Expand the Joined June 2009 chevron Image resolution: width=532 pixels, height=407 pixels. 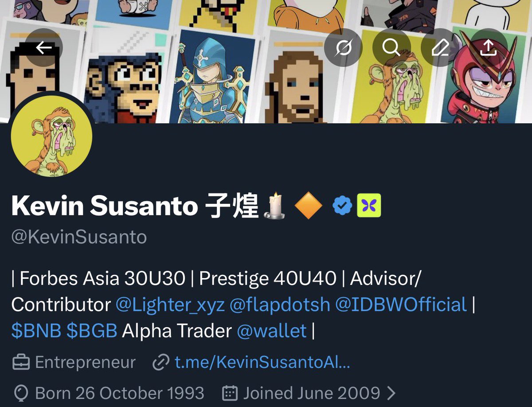click(x=391, y=393)
